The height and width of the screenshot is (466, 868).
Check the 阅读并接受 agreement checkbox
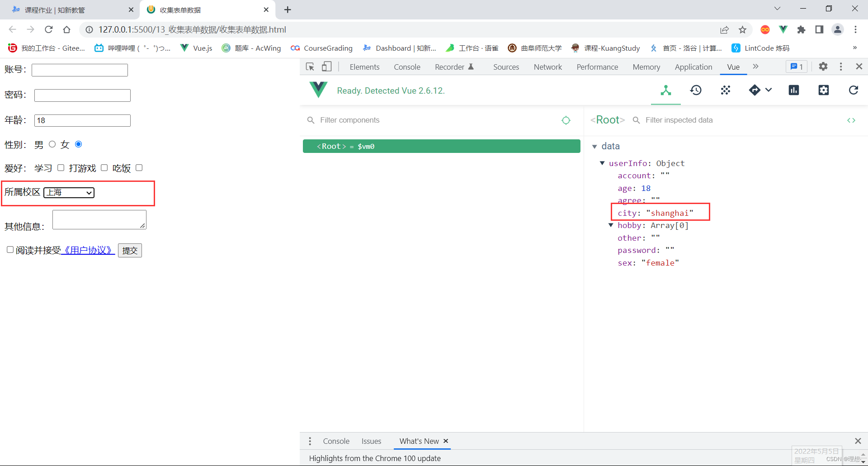pyautogui.click(x=10, y=250)
